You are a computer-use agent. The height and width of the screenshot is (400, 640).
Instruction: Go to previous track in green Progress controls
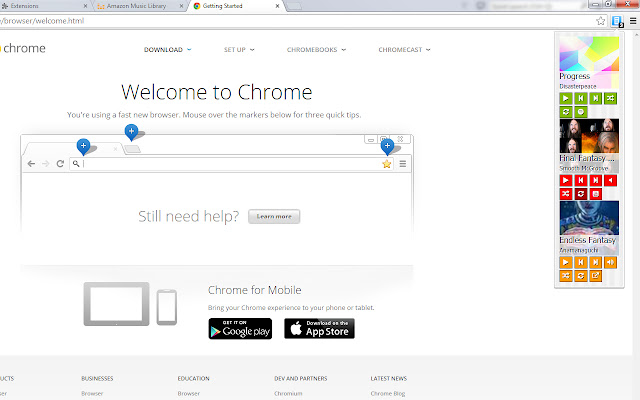tap(581, 98)
